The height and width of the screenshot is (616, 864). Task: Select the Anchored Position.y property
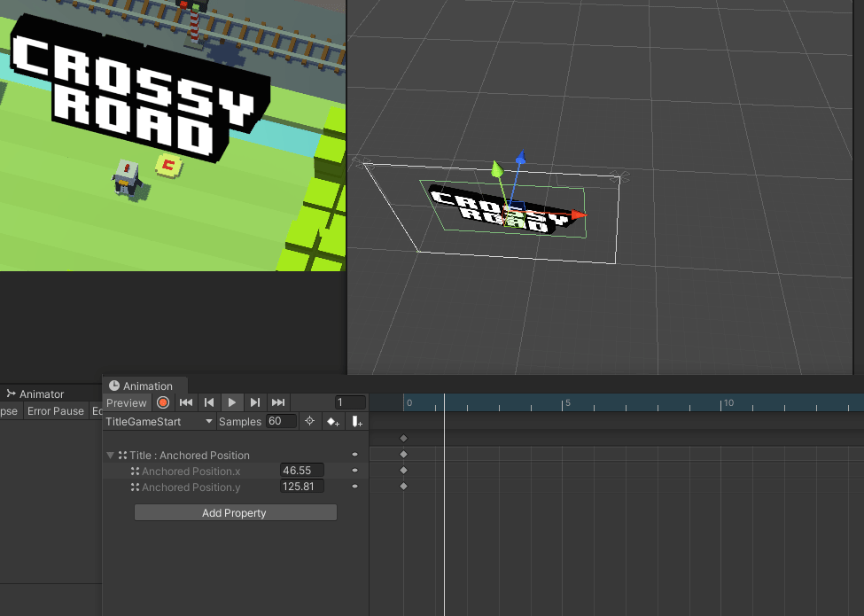191,487
